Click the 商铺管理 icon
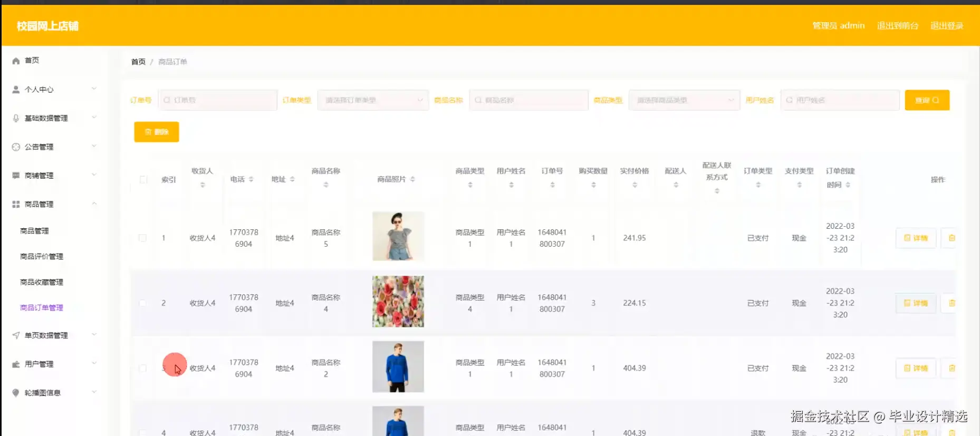The width and height of the screenshot is (980, 436). click(x=16, y=176)
